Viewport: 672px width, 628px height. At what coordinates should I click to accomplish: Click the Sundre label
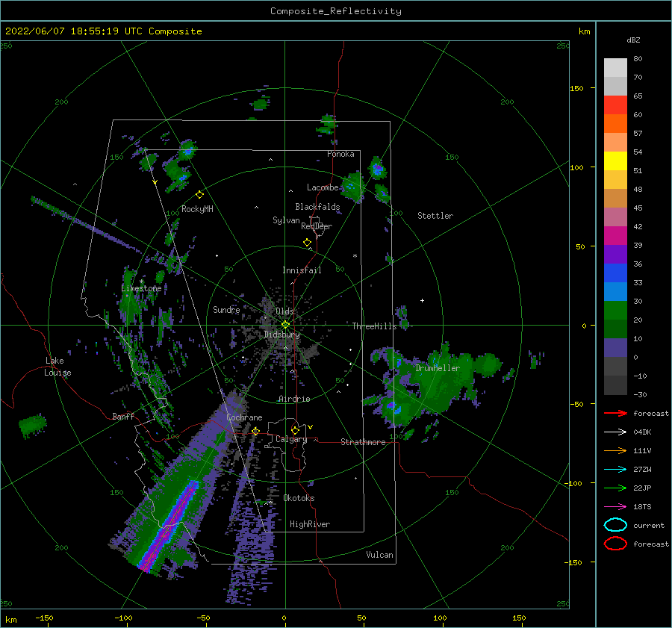pos(226,309)
